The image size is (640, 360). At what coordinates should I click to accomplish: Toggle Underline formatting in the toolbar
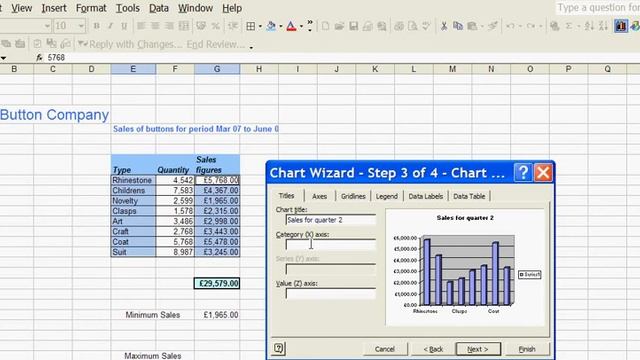[124, 26]
